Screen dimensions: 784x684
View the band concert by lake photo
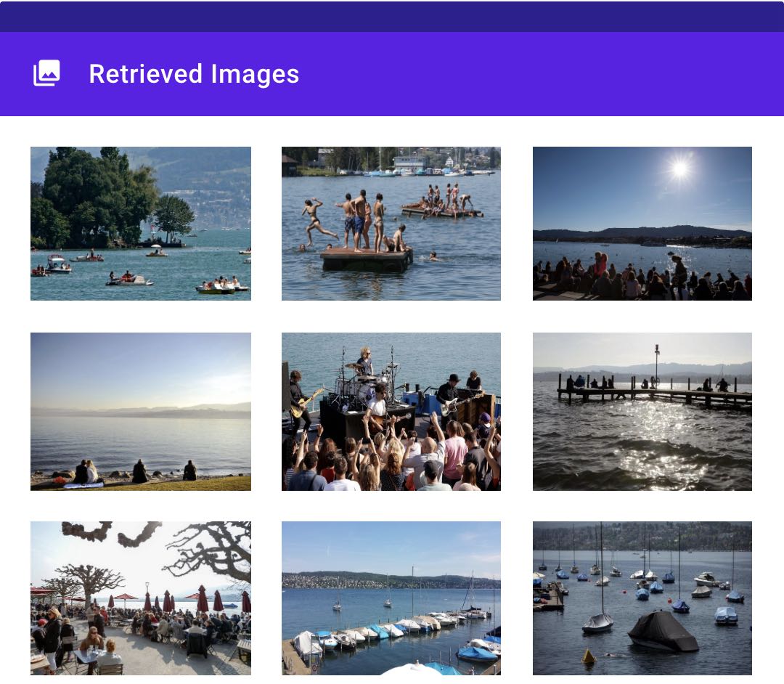(x=391, y=411)
